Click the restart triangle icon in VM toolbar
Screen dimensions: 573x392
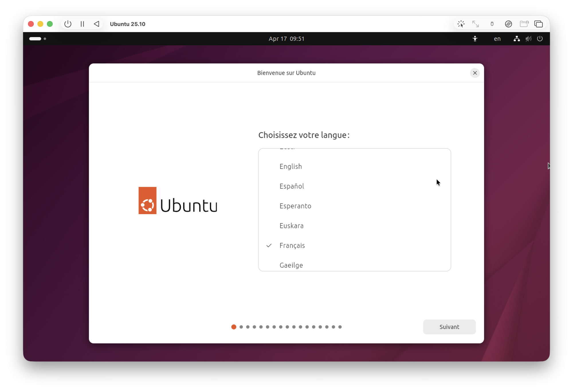97,24
